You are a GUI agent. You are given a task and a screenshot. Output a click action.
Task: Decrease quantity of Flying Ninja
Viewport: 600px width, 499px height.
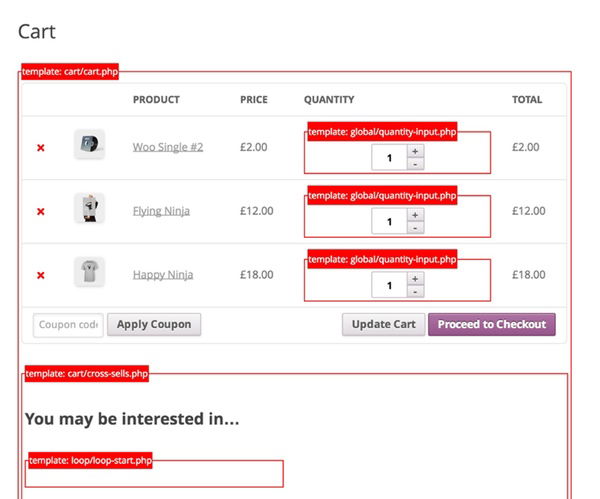coord(416,227)
